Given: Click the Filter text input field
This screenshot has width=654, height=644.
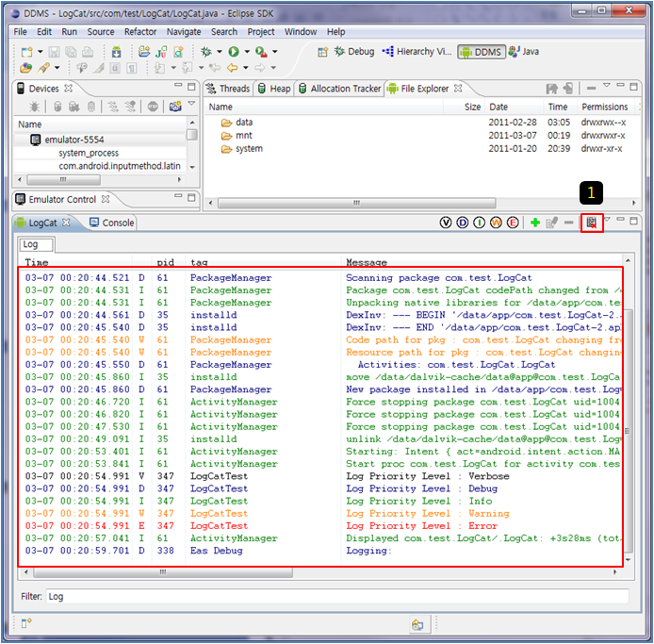Looking at the screenshot, I should 339,597.
